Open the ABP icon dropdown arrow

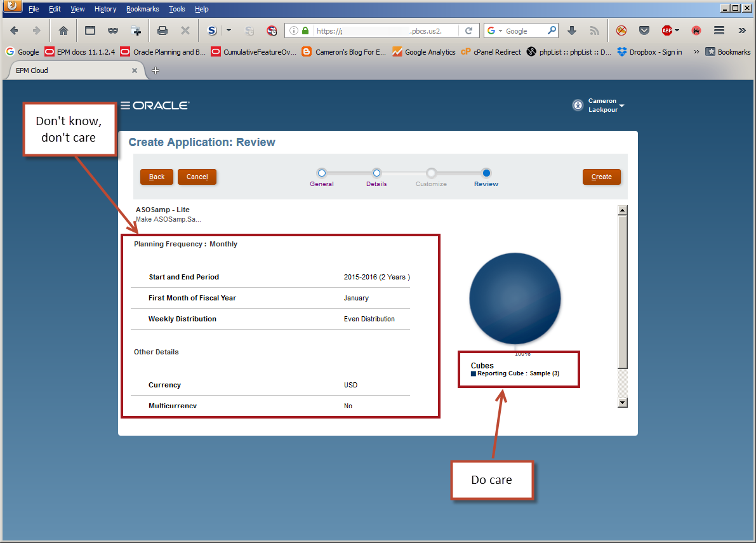(x=677, y=30)
